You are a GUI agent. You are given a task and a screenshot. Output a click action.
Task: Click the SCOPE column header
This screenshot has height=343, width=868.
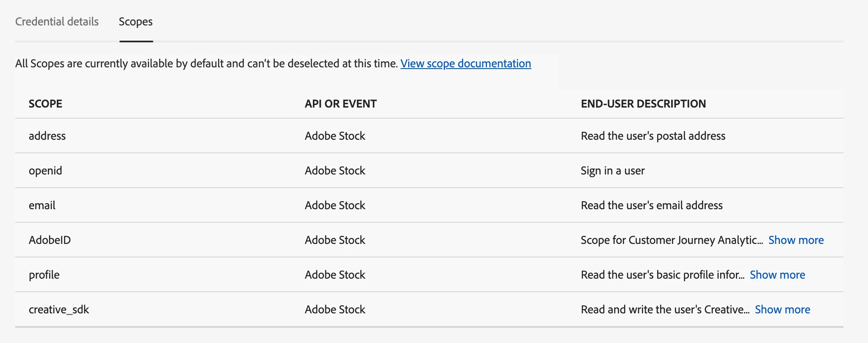45,104
